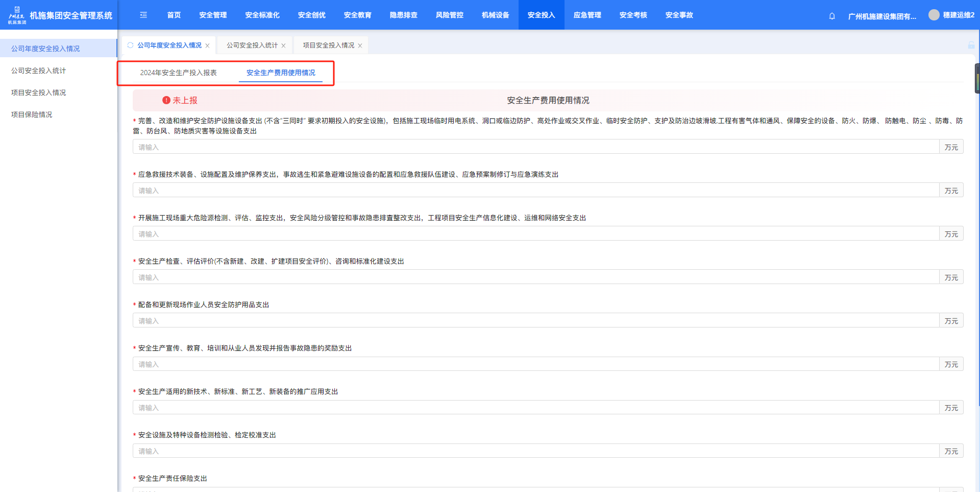Open 应急管理 from the top menu

(587, 15)
